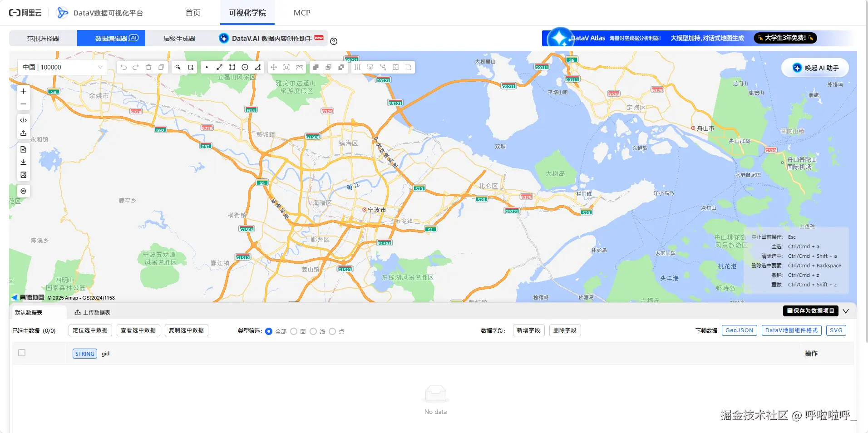
Task: Expand the chevron beside 保存为数据项目
Action: [846, 311]
